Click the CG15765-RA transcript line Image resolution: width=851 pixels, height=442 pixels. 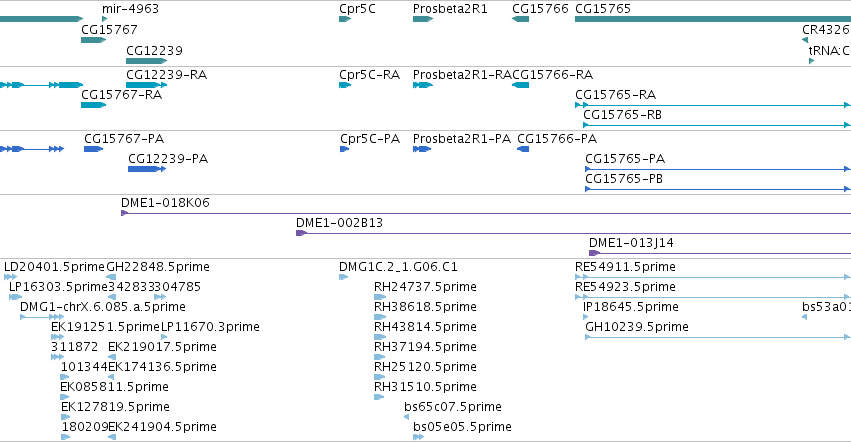(713, 105)
